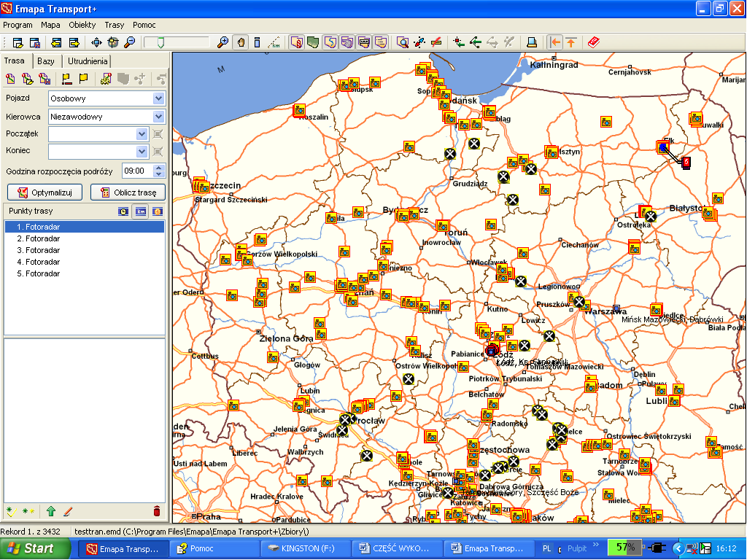Viewport: 747px width, 560px height.
Task: Select route point 5. Fotoradar
Action: pos(85,274)
